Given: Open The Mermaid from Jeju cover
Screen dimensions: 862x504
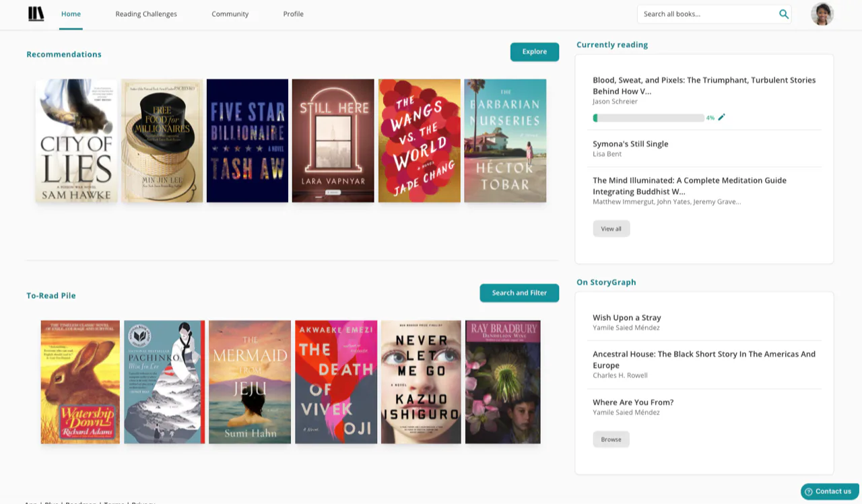Looking at the screenshot, I should coord(250,382).
